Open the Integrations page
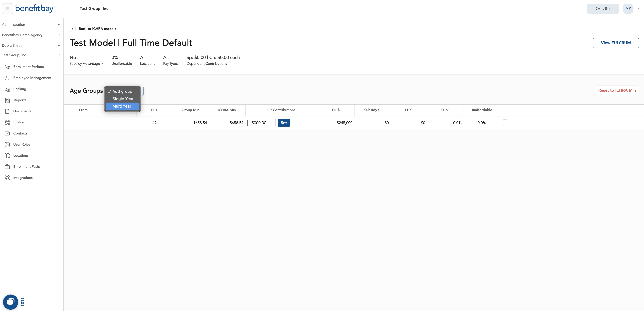 click(x=23, y=178)
